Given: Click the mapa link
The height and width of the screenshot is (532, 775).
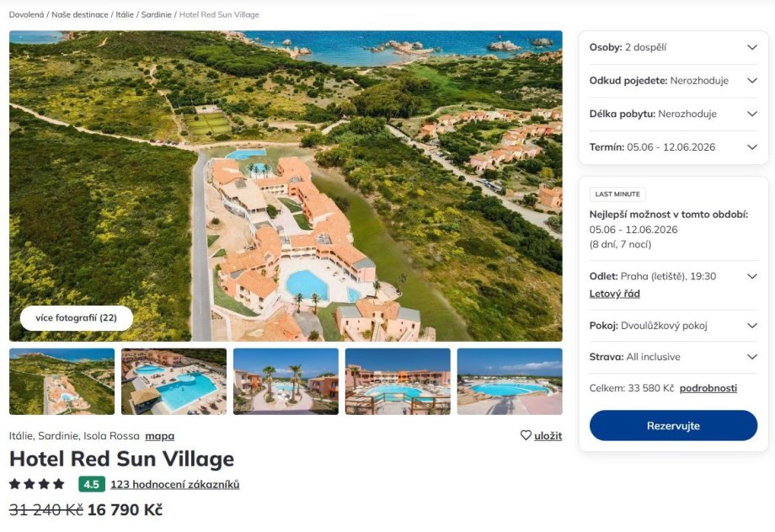Looking at the screenshot, I should point(159,436).
